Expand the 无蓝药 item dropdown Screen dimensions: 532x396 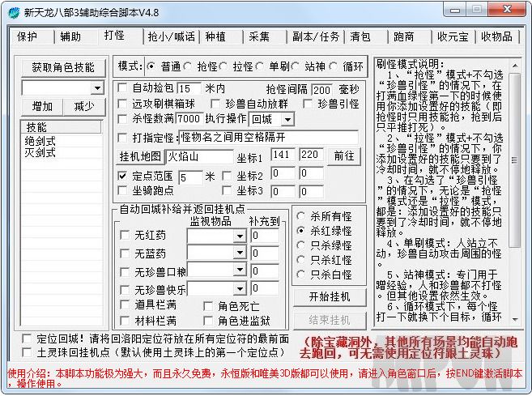[x=240, y=253]
